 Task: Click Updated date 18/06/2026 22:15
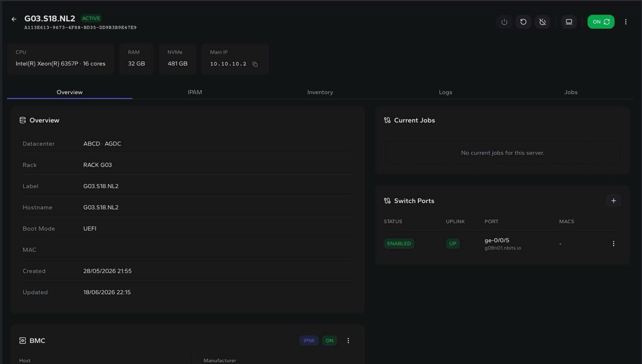[x=107, y=292]
